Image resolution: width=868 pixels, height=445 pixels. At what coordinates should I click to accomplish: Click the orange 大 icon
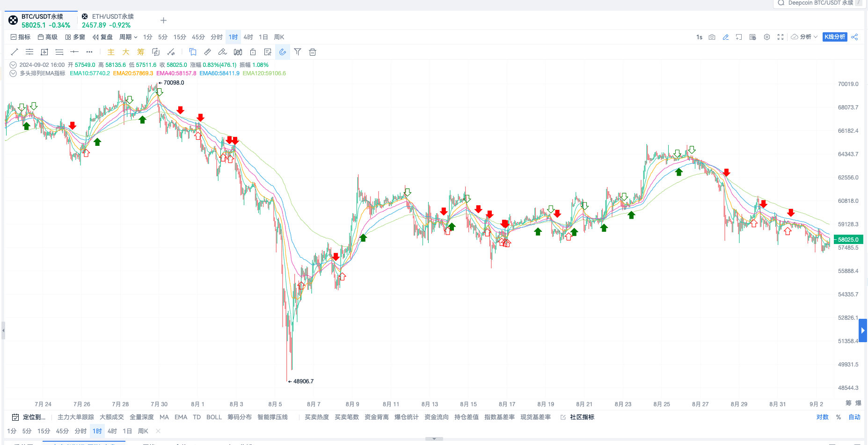pos(126,52)
